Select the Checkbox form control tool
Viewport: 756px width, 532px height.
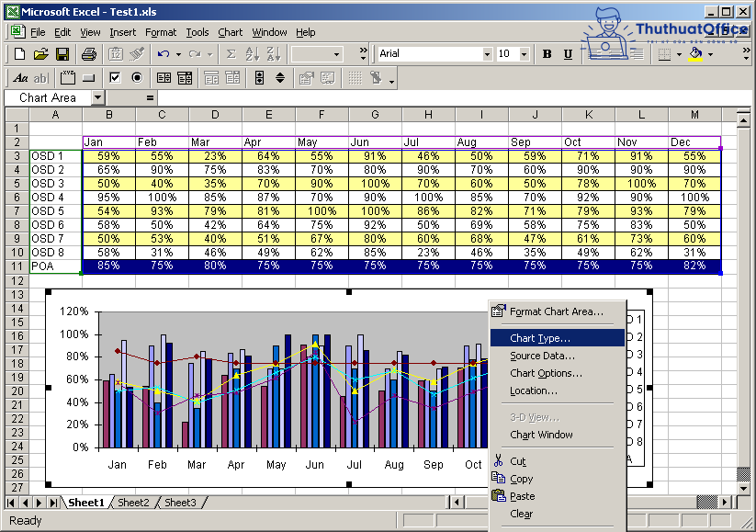tap(116, 77)
